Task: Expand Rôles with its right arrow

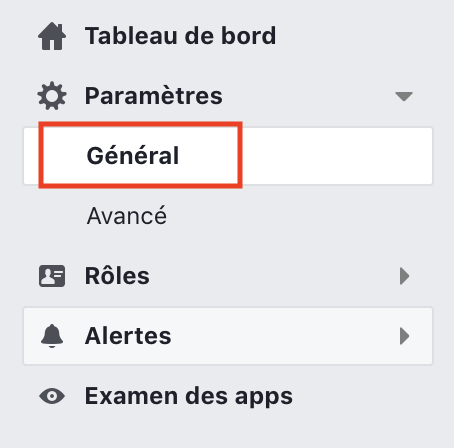Action: (404, 276)
